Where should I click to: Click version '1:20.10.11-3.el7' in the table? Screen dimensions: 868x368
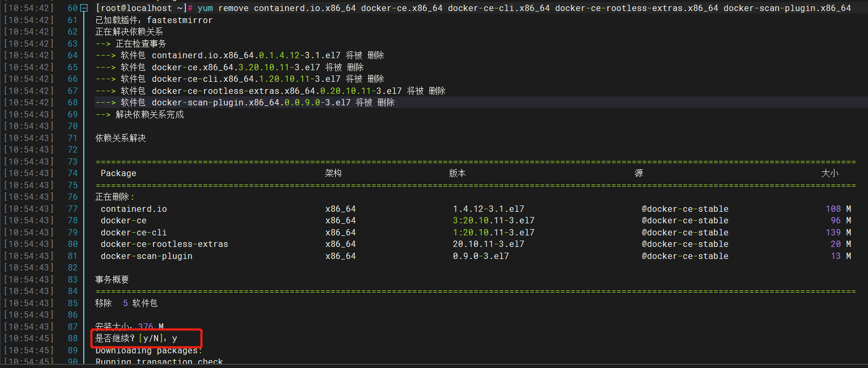[x=493, y=232]
